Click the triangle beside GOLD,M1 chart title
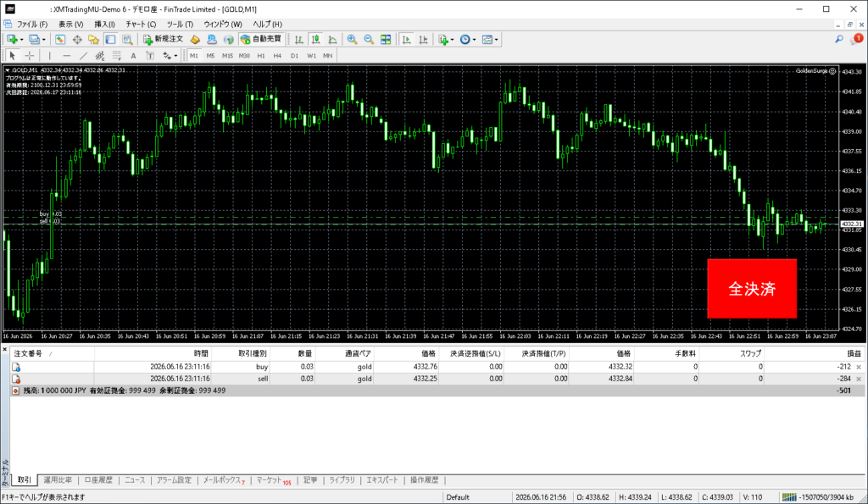Image resolution: width=868 pixels, height=504 pixels. point(7,70)
